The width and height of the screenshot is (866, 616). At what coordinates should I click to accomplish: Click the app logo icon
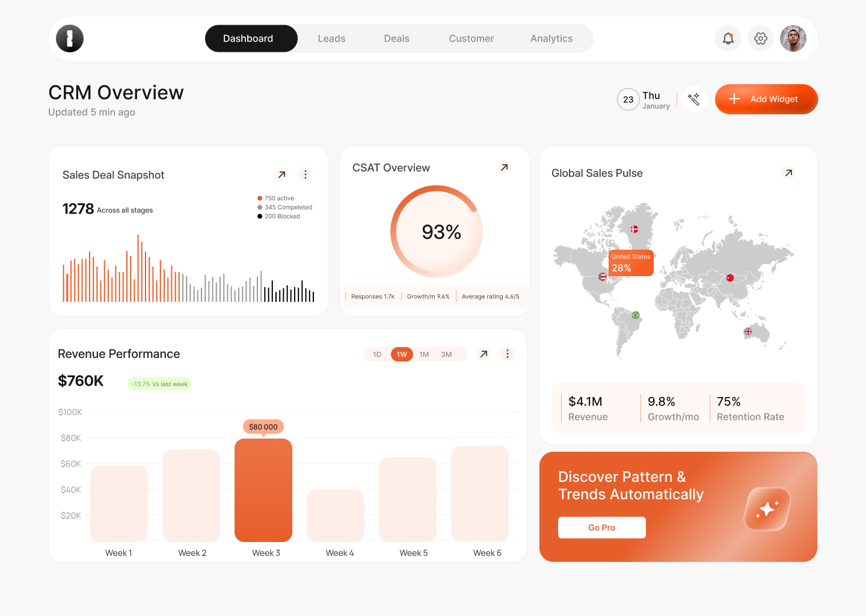pyautogui.click(x=70, y=38)
